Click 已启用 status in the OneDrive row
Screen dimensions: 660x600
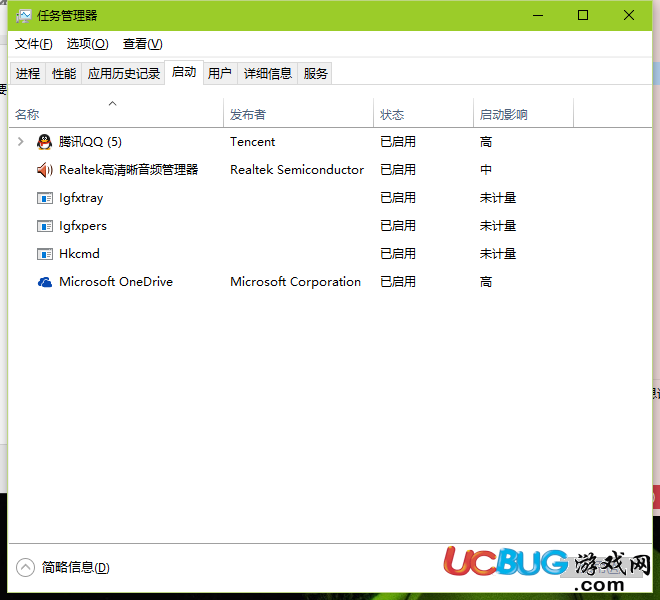pyautogui.click(x=398, y=282)
